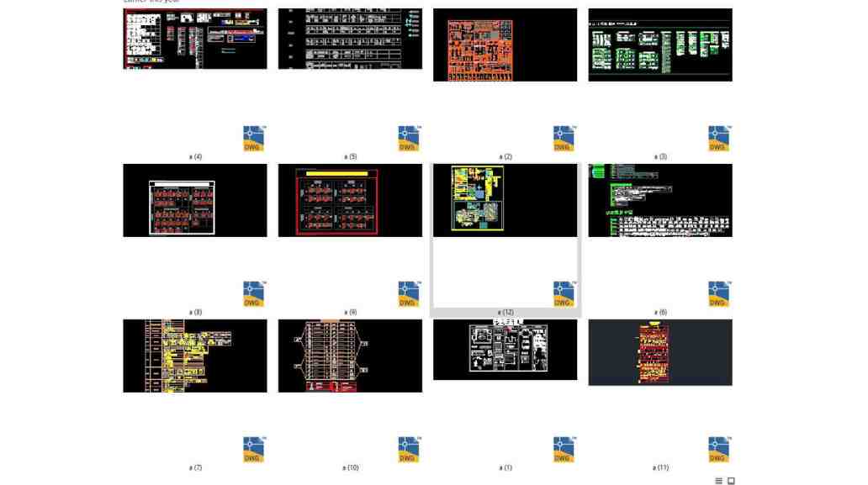The image size is (868, 485).
Task: Click the DWG badge icon of file a (4)
Action: point(253,139)
